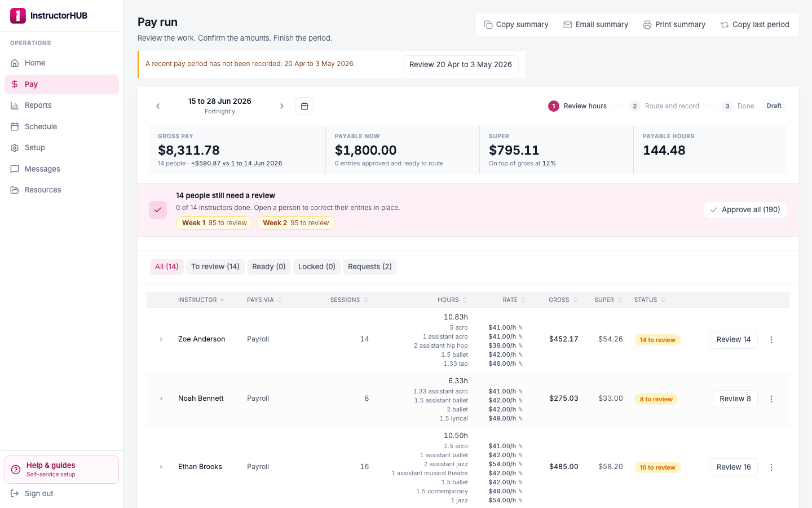Select the Requests (2) tab

pyautogui.click(x=370, y=267)
